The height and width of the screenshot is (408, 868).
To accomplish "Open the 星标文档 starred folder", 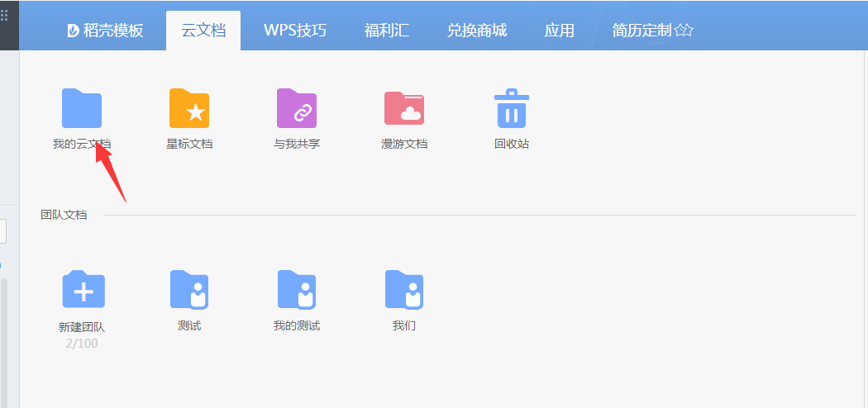I will point(189,109).
